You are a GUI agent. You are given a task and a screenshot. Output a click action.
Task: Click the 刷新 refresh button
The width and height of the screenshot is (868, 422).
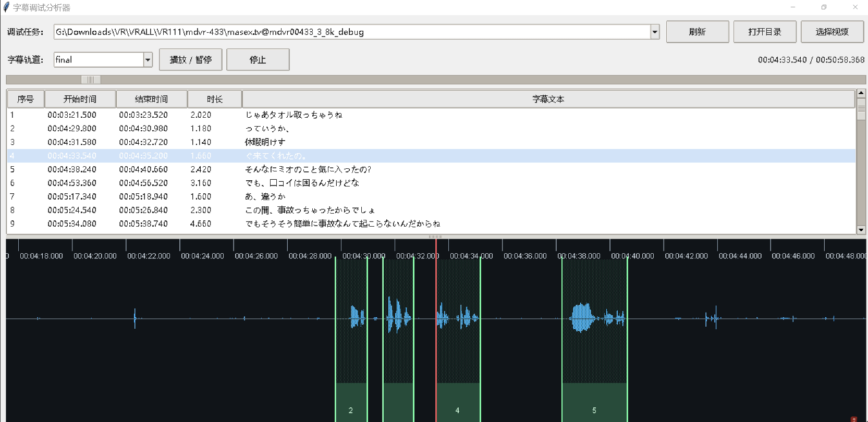pyautogui.click(x=697, y=32)
